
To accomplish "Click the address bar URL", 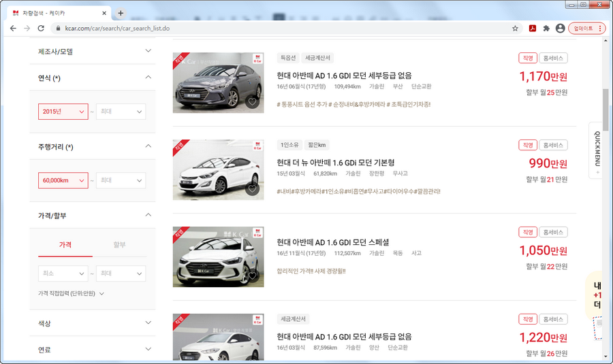I will (x=117, y=28).
